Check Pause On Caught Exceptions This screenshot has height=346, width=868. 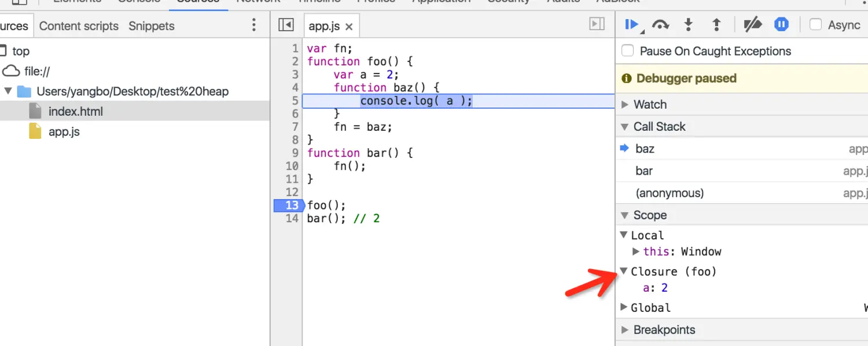coord(627,51)
